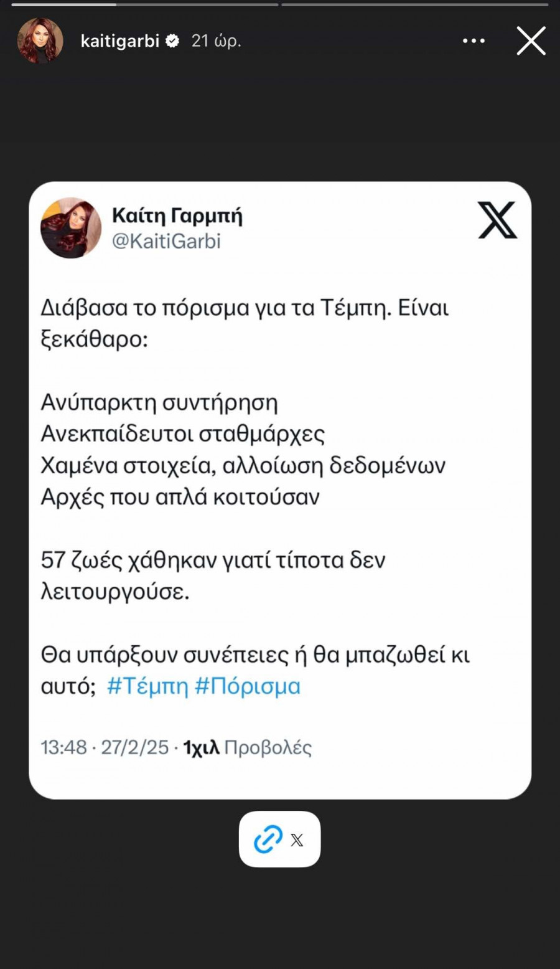Viewport: 560px width, 969px height.
Task: Click the large X logo on the tweet card
Action: point(497,220)
